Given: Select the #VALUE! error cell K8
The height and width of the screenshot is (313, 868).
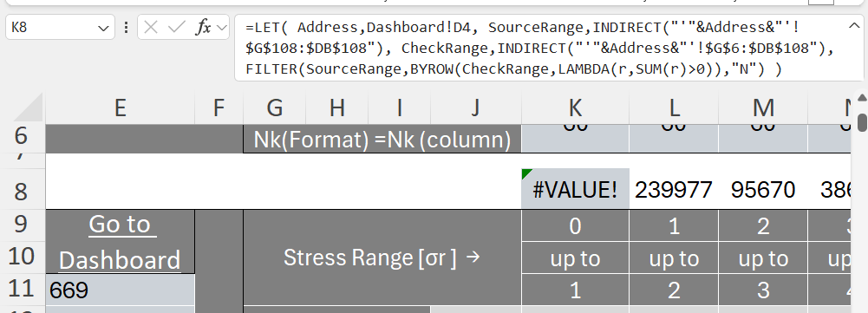Looking at the screenshot, I should (575, 189).
